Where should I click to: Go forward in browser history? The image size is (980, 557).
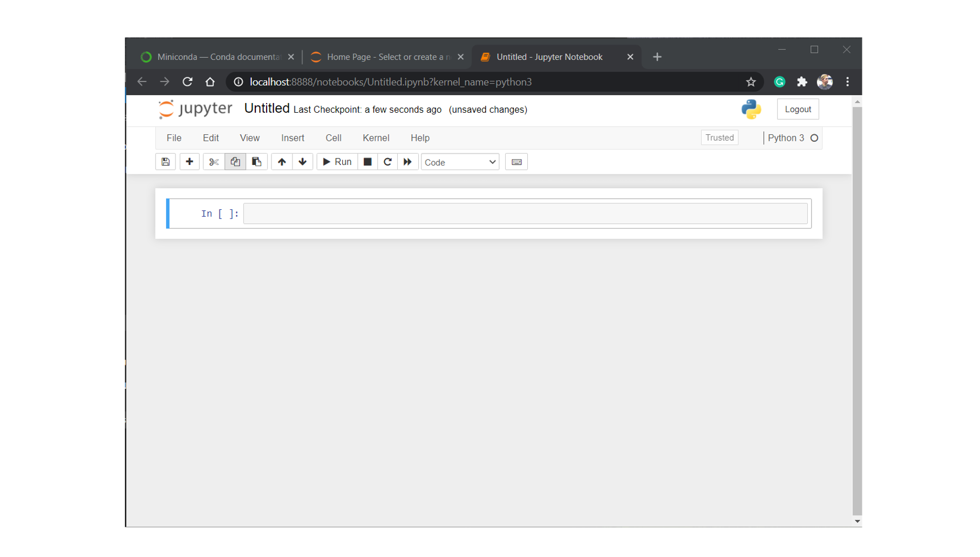click(165, 82)
